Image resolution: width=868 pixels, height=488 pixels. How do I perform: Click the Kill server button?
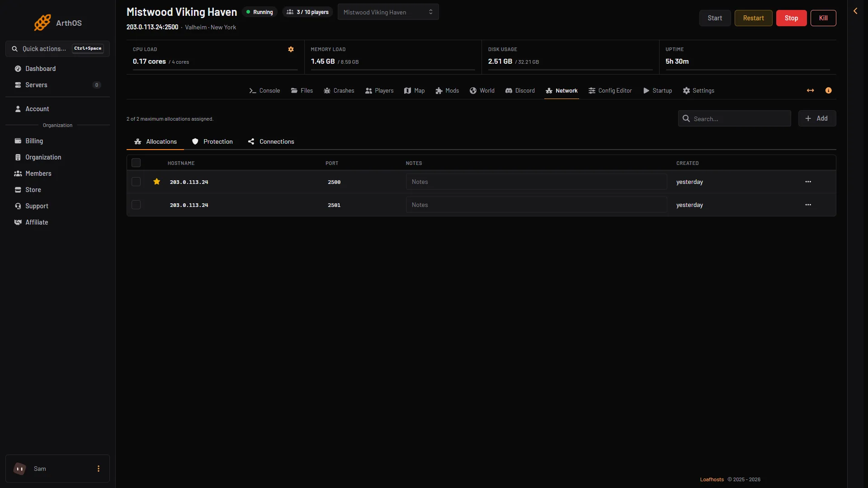[823, 18]
